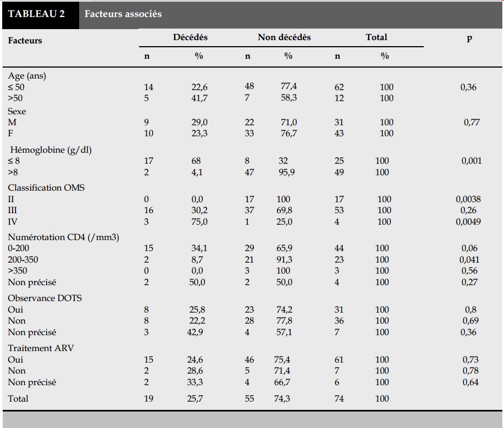Viewport: 504px width, 428px height.
Task: Click the p value 0,041 cell
Action: [x=469, y=260]
